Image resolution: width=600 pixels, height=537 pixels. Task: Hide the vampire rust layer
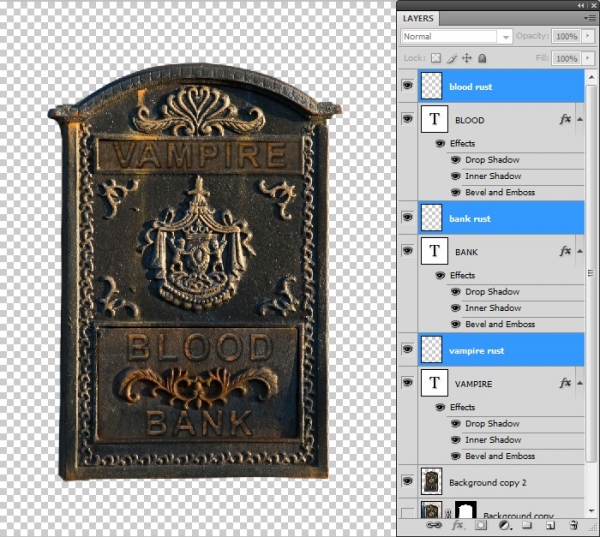pos(408,349)
